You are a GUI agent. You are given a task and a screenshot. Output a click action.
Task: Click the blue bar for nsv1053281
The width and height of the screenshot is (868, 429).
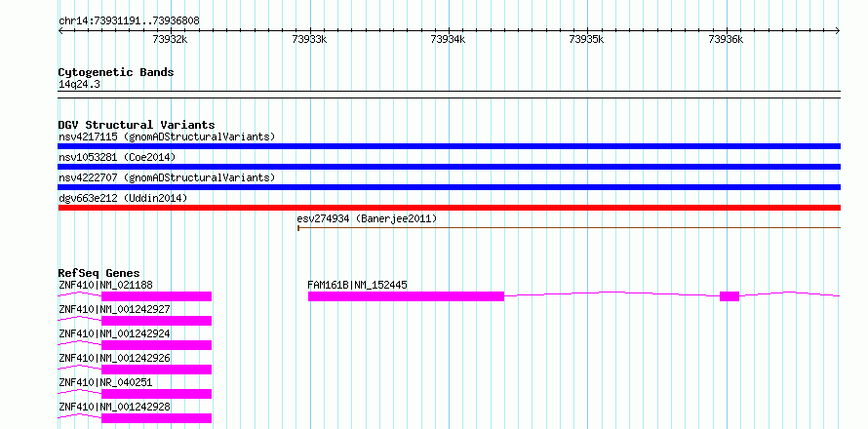(449, 167)
